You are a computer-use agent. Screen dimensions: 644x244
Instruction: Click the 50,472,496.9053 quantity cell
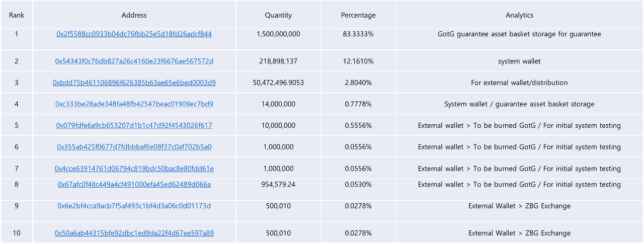tap(278, 83)
